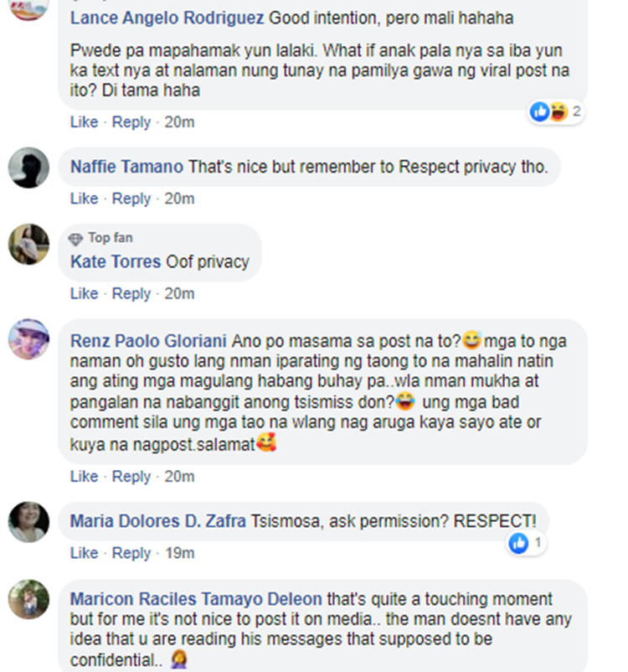Open Maria Dolores D. Zafra's avatar
Screen dimensions: 628x672
coord(28,522)
